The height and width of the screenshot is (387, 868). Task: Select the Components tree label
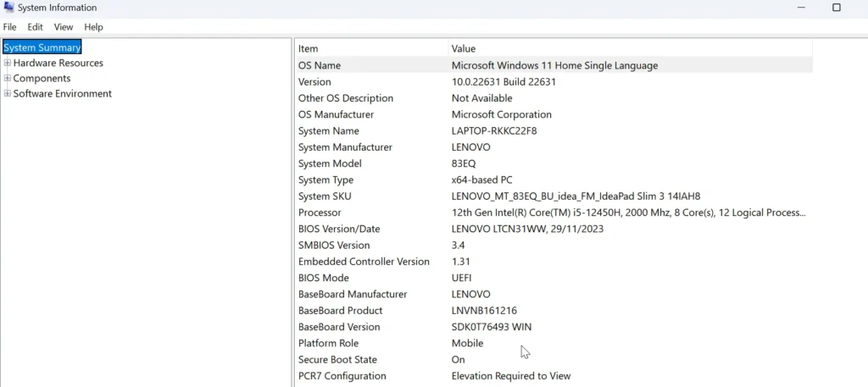coord(42,79)
